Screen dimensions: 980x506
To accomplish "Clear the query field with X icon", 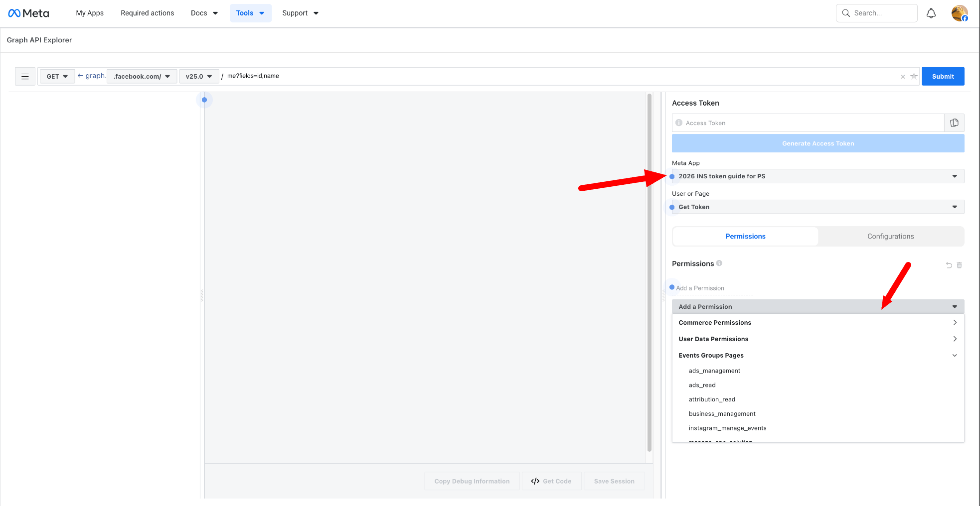I will [903, 77].
